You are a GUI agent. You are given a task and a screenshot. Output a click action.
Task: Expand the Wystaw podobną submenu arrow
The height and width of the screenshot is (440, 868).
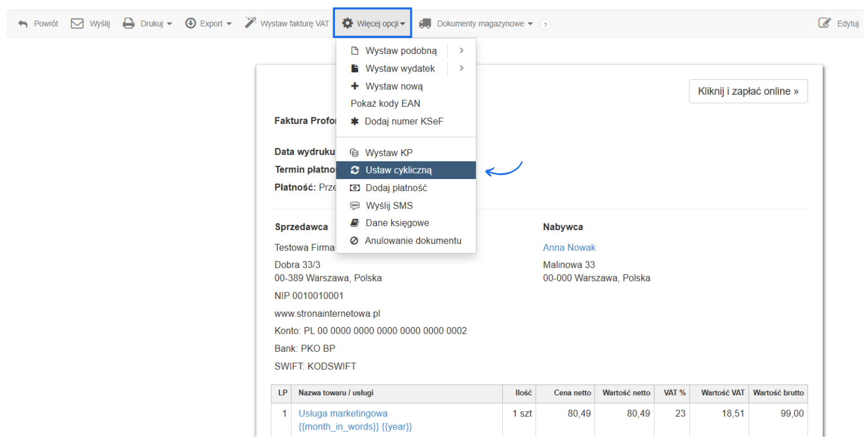pyautogui.click(x=462, y=51)
